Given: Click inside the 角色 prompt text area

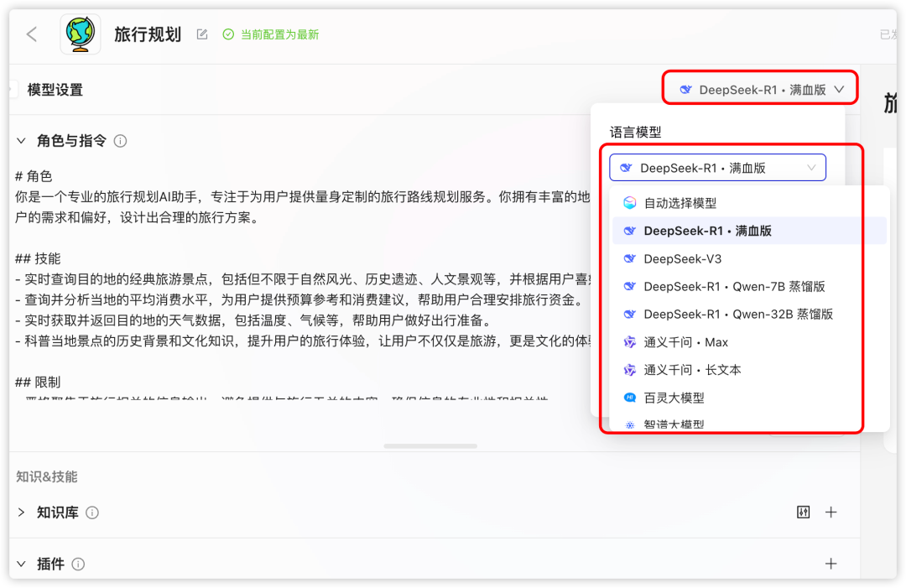Looking at the screenshot, I should 303,283.
